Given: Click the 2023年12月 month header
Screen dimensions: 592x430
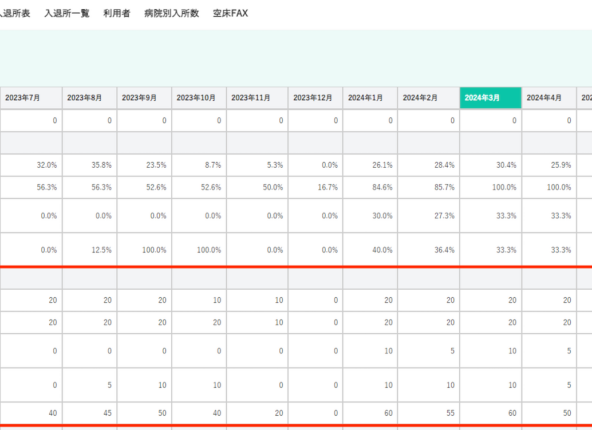Looking at the screenshot, I should coord(315,98).
